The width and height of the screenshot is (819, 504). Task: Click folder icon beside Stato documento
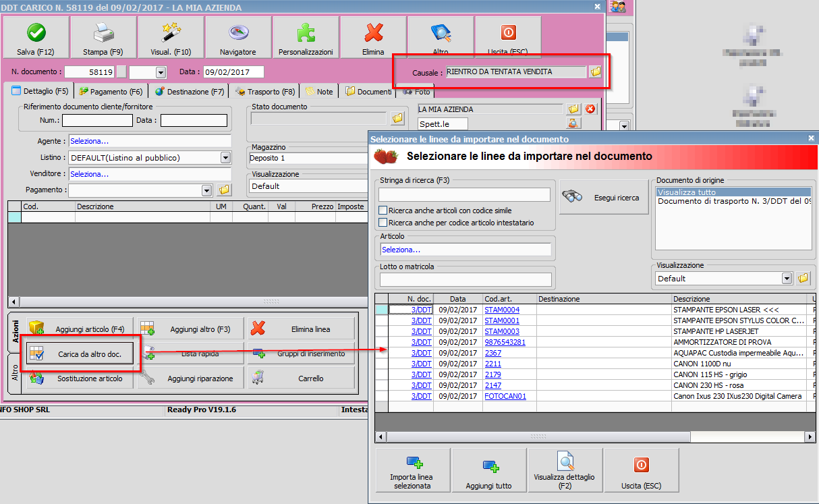(397, 118)
